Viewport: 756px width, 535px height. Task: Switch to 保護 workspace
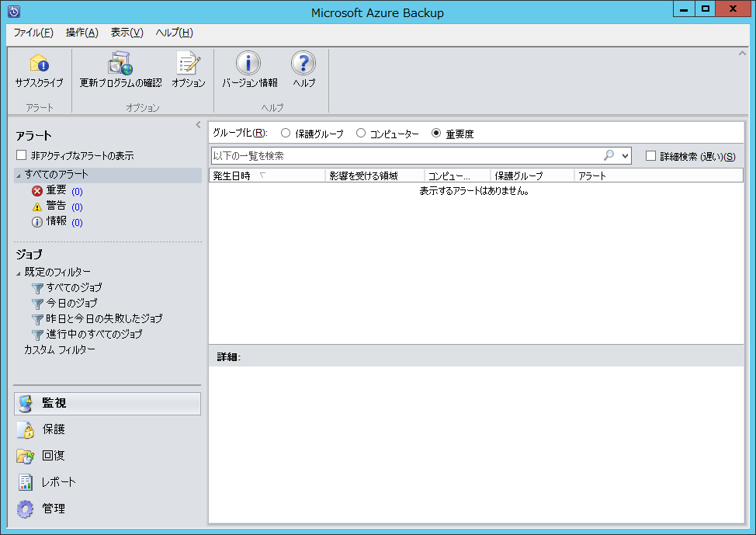[107, 430]
